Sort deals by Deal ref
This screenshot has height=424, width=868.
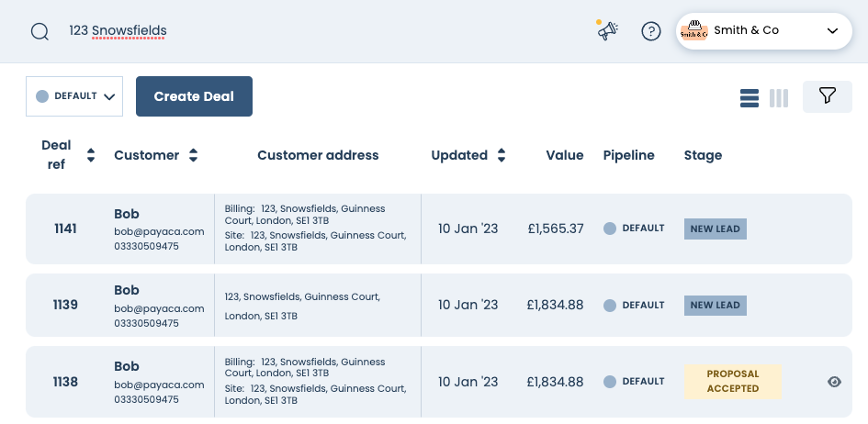coord(91,155)
